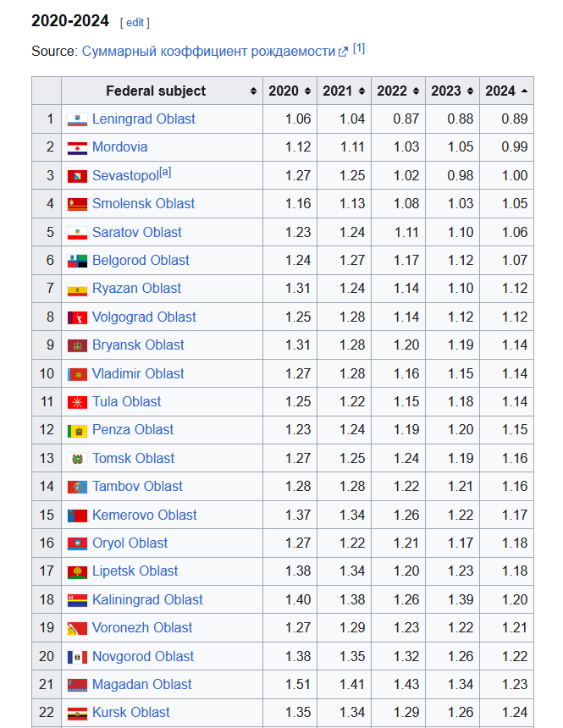Viewport: 563px width, 728px height.
Task: Click the Smolensk Oblast flag icon
Action: point(77,204)
